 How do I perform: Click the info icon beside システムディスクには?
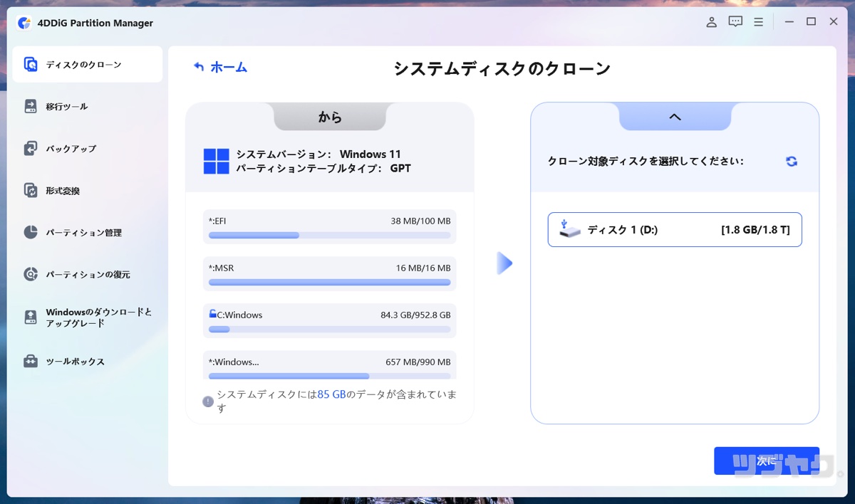click(x=208, y=401)
